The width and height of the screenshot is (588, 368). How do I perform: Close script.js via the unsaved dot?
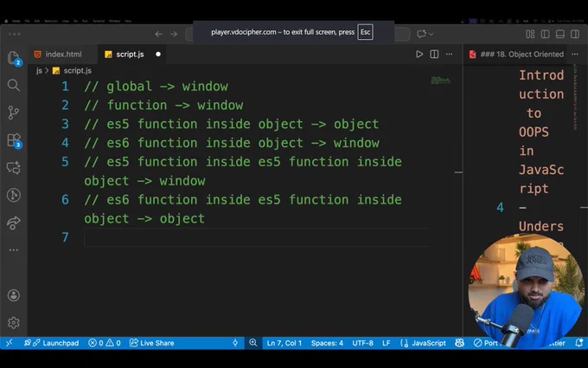click(x=158, y=54)
